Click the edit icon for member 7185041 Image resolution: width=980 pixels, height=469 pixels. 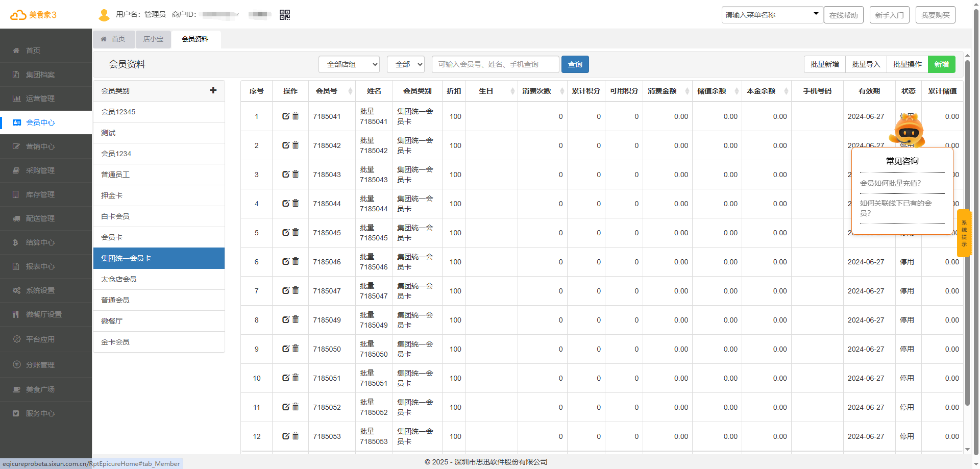click(x=286, y=116)
